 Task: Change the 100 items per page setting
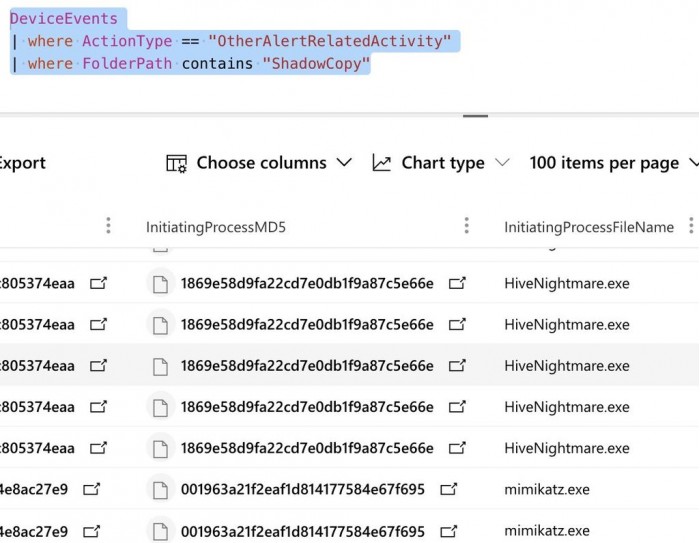612,163
